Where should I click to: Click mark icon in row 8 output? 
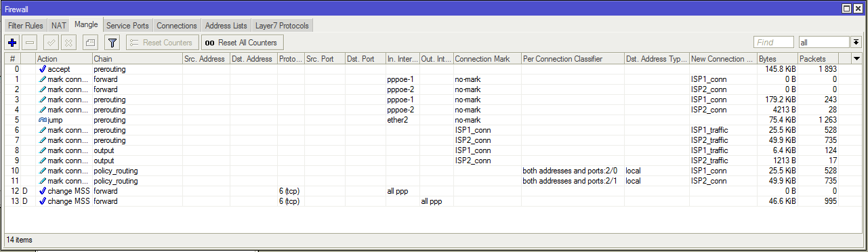(43, 150)
